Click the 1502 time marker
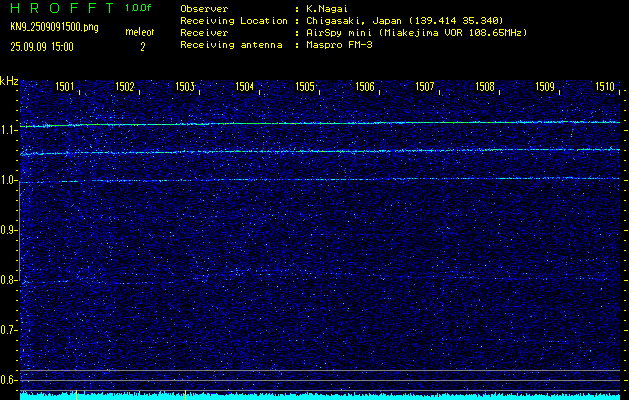 (x=125, y=86)
